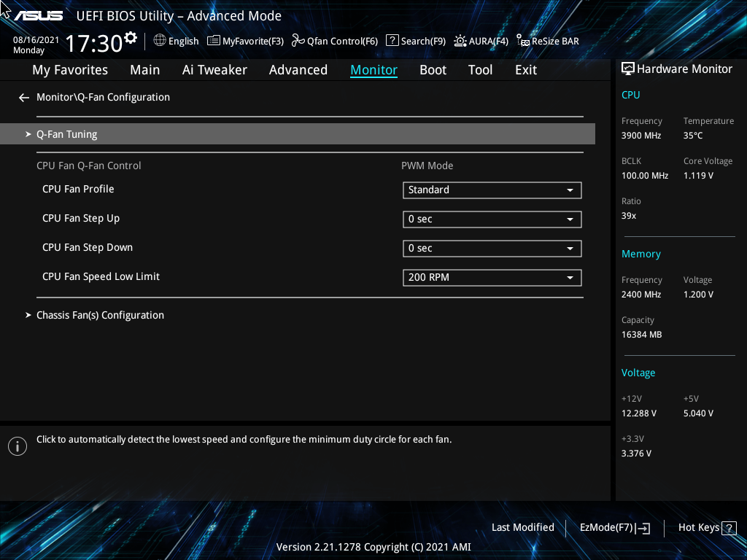Click the CPU frequency value 3900 MHz
This screenshot has width=747, height=560.
click(640, 136)
